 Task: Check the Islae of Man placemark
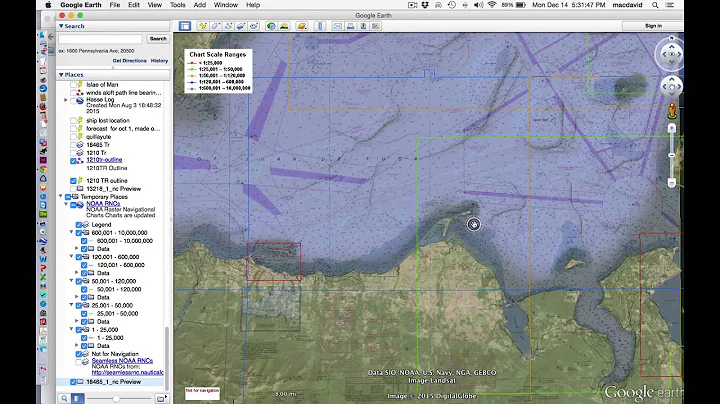[x=73, y=85]
